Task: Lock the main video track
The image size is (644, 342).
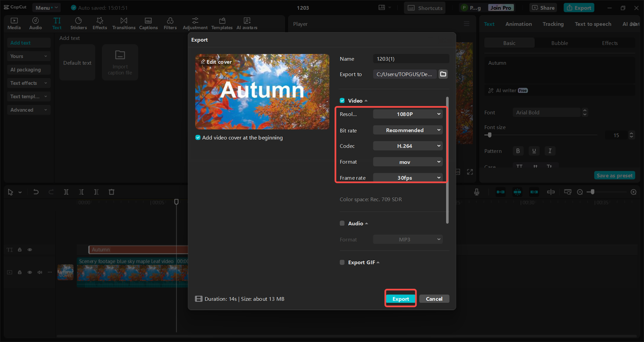Action: (x=20, y=272)
